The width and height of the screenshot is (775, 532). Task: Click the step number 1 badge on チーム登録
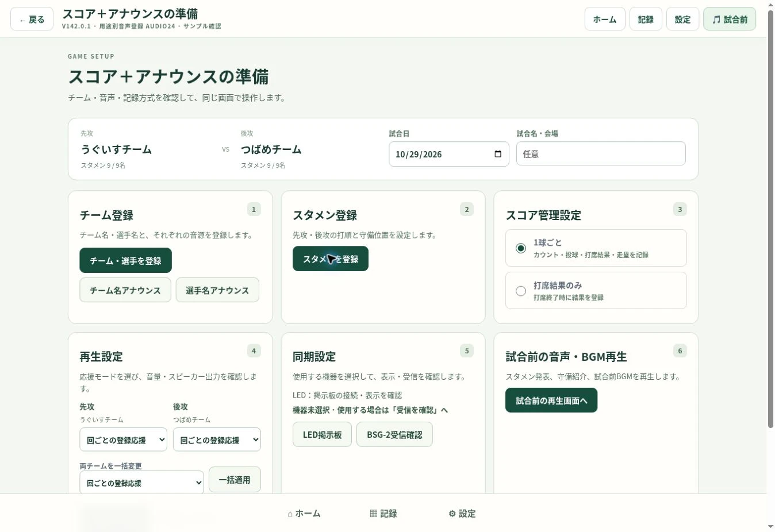254,209
